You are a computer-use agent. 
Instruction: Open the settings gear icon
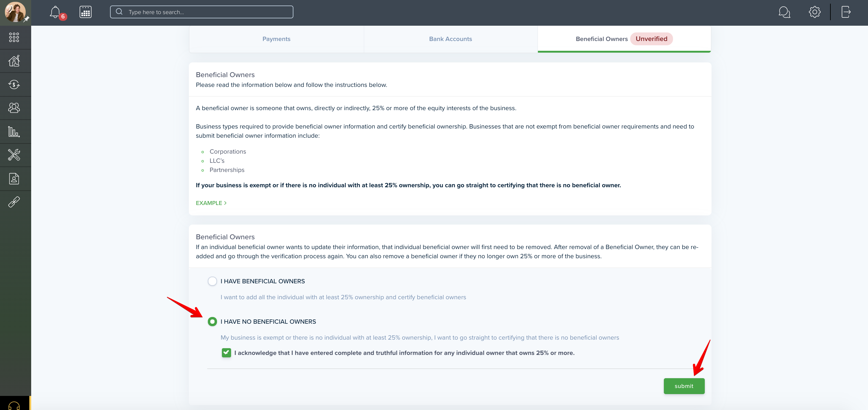coord(815,12)
